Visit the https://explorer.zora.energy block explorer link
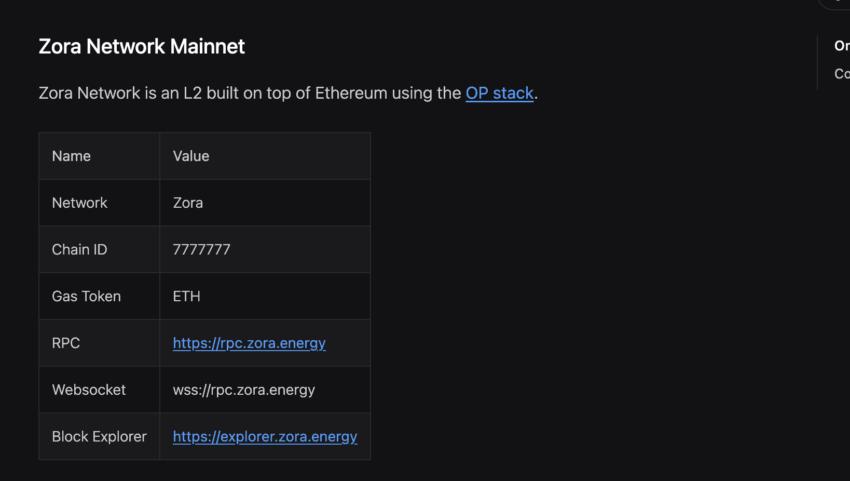 (x=264, y=436)
